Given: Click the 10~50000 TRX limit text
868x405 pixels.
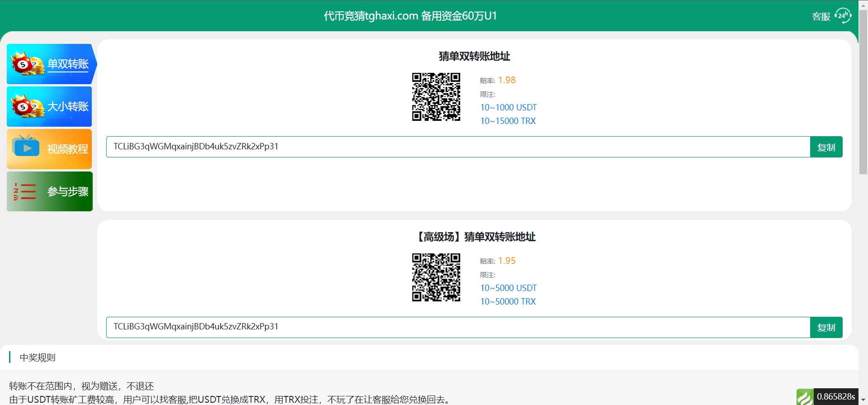Looking at the screenshot, I should [x=508, y=302].
